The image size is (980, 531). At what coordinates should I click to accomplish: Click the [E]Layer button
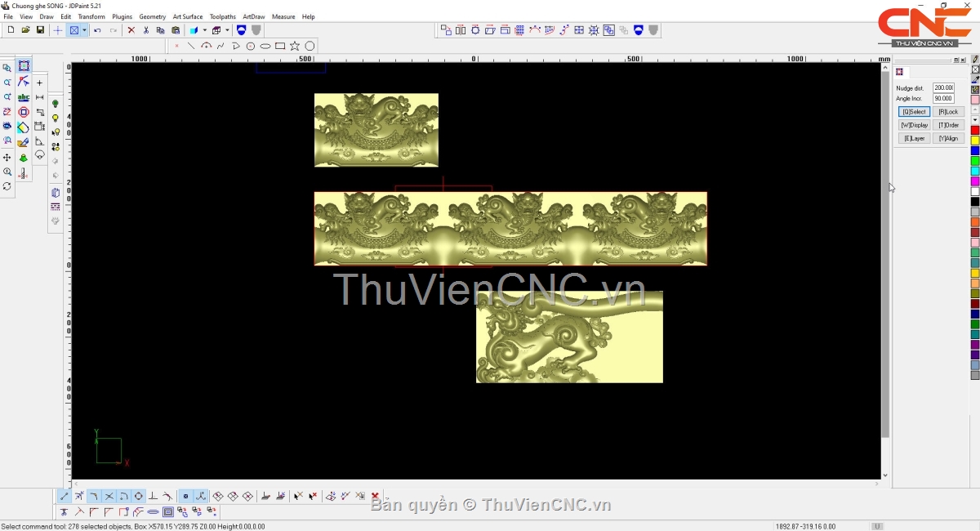914,139
